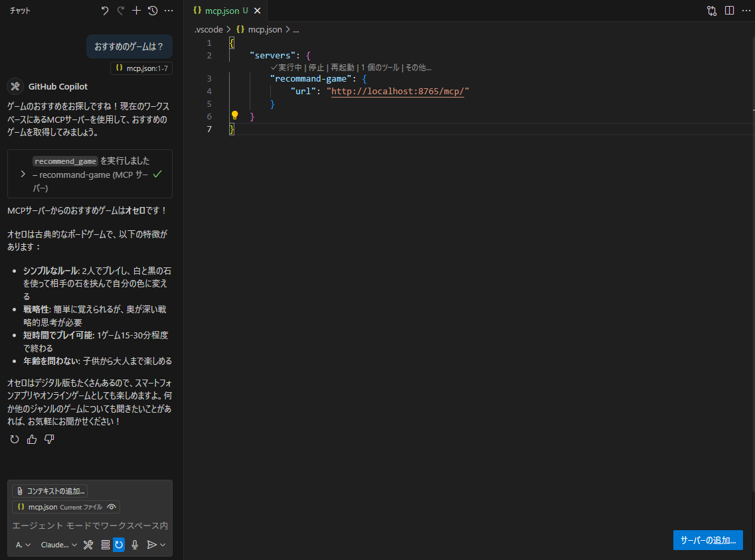Click the thumbs down feedback icon

(x=49, y=439)
